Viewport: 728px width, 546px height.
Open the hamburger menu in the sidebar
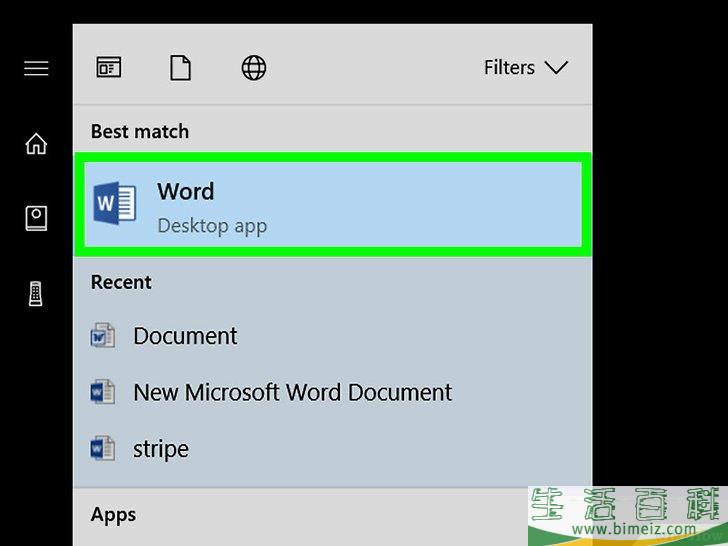(x=36, y=68)
